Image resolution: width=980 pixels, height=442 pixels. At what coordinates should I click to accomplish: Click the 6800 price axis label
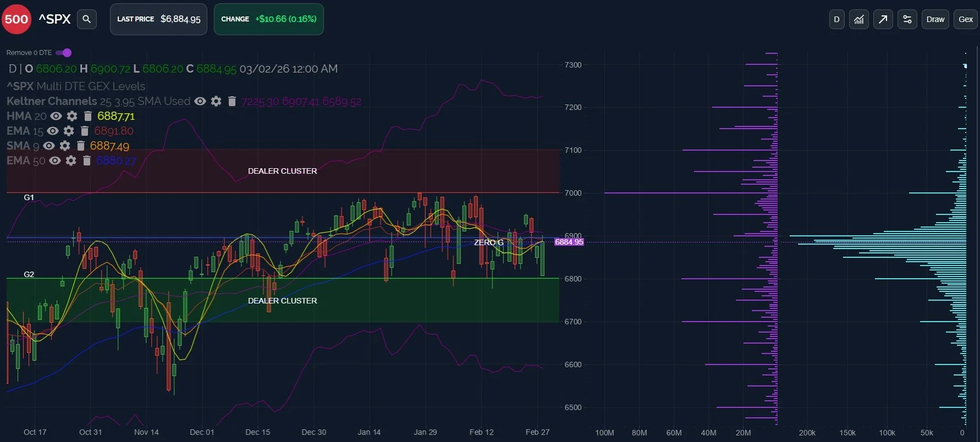(x=573, y=279)
